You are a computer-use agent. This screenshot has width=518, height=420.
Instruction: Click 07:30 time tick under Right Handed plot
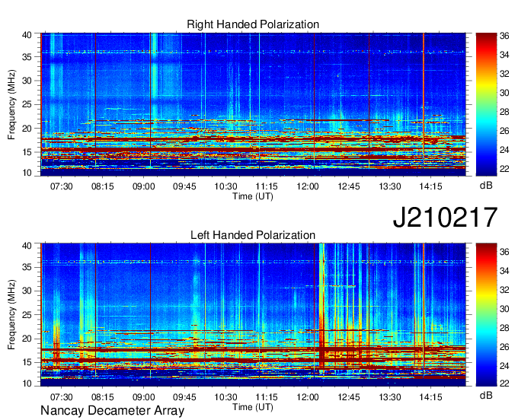(x=62, y=186)
